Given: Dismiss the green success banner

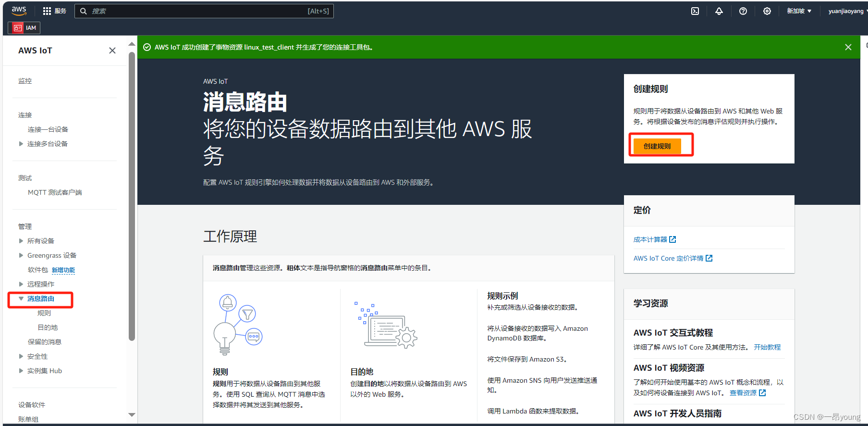Looking at the screenshot, I should 848,47.
